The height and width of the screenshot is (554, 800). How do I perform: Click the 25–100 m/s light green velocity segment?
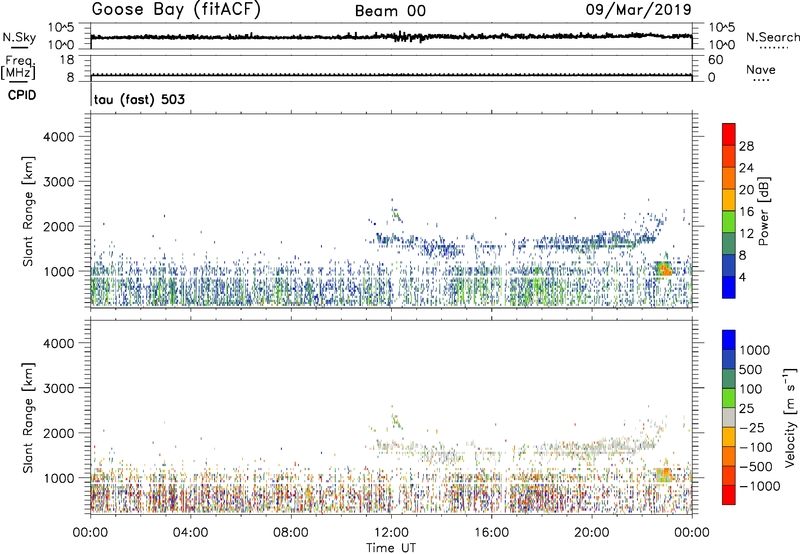pyautogui.click(x=729, y=398)
